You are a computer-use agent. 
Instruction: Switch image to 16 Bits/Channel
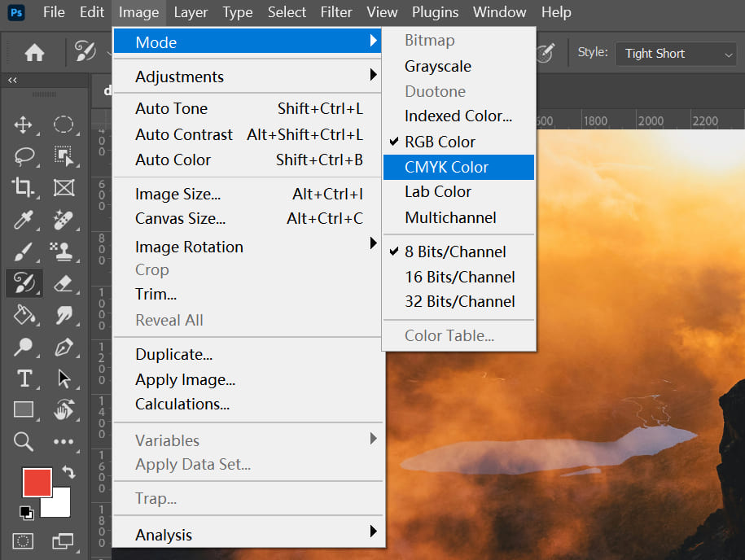pos(459,277)
